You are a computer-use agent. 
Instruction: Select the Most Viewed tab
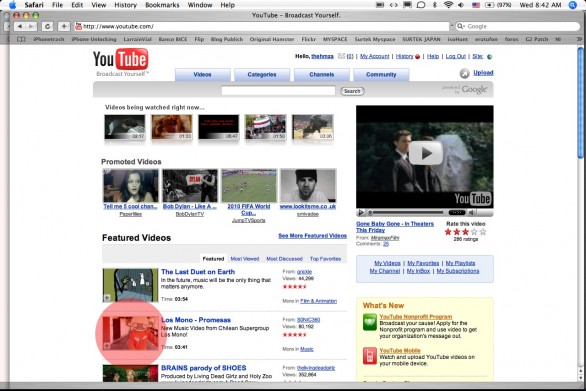(x=245, y=259)
